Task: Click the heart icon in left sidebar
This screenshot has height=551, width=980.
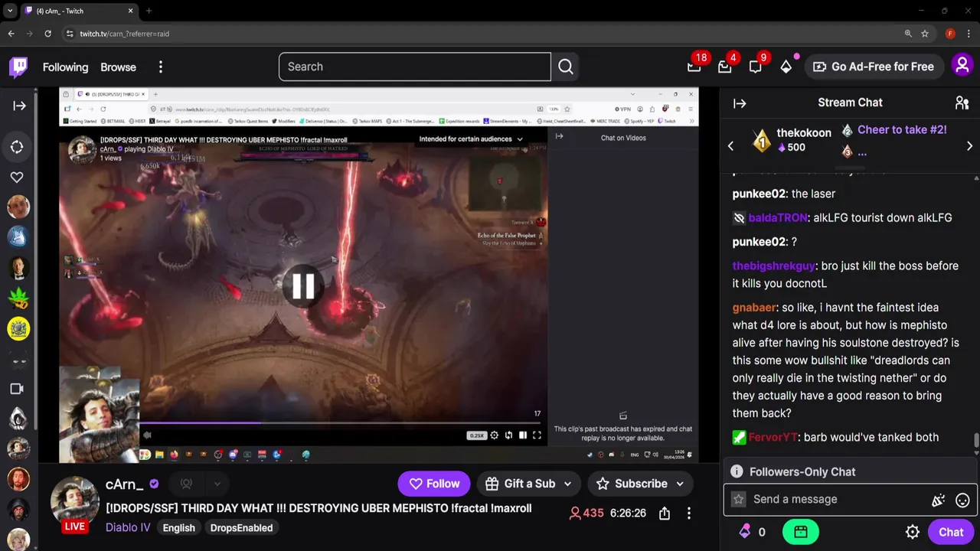Action: click(17, 177)
